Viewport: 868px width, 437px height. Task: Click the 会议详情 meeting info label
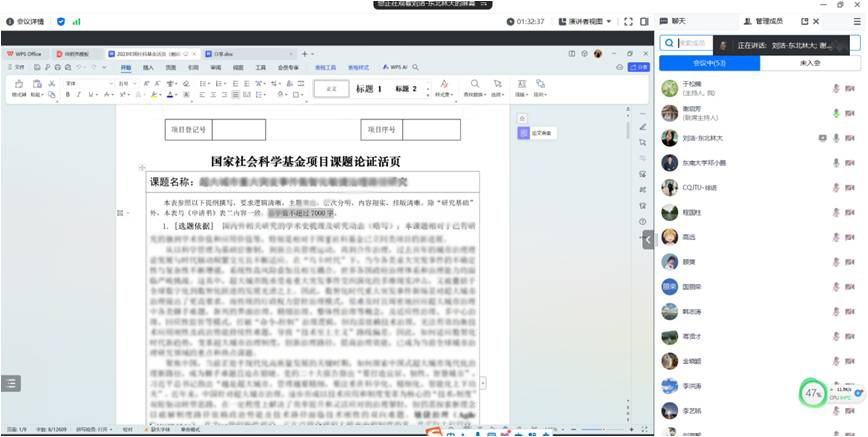(x=30, y=21)
